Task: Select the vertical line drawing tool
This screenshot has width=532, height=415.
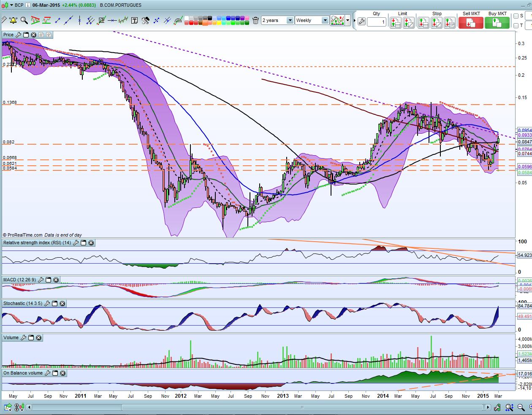Action: pyautogui.click(x=79, y=20)
